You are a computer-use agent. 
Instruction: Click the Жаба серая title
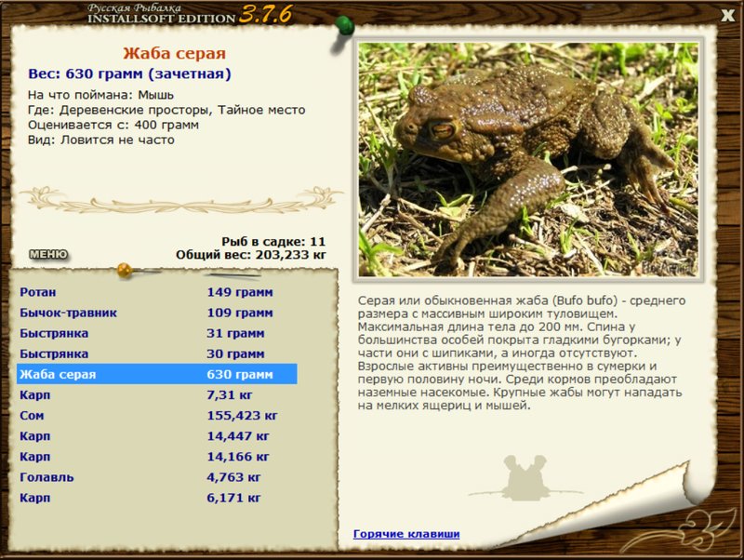(x=174, y=53)
